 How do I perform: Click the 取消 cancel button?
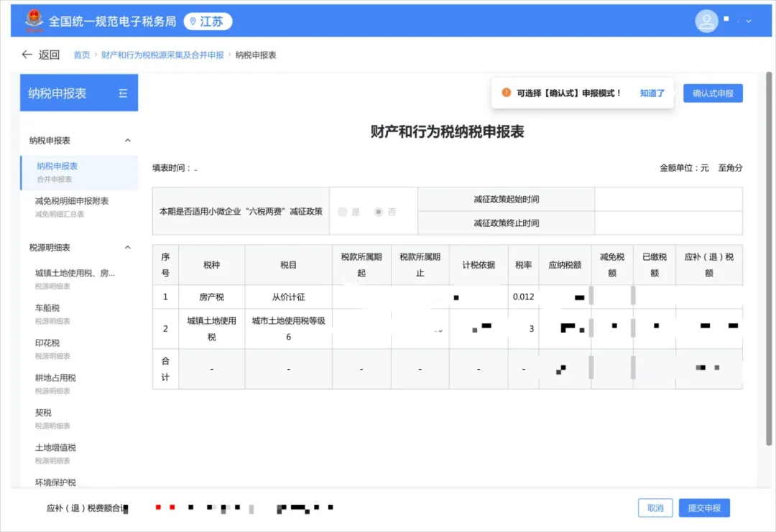click(655, 508)
